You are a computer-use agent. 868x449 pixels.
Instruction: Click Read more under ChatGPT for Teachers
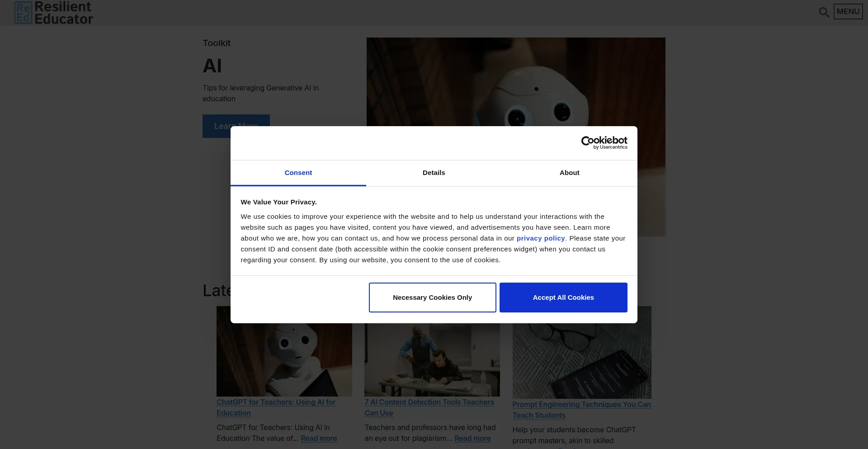tap(319, 438)
